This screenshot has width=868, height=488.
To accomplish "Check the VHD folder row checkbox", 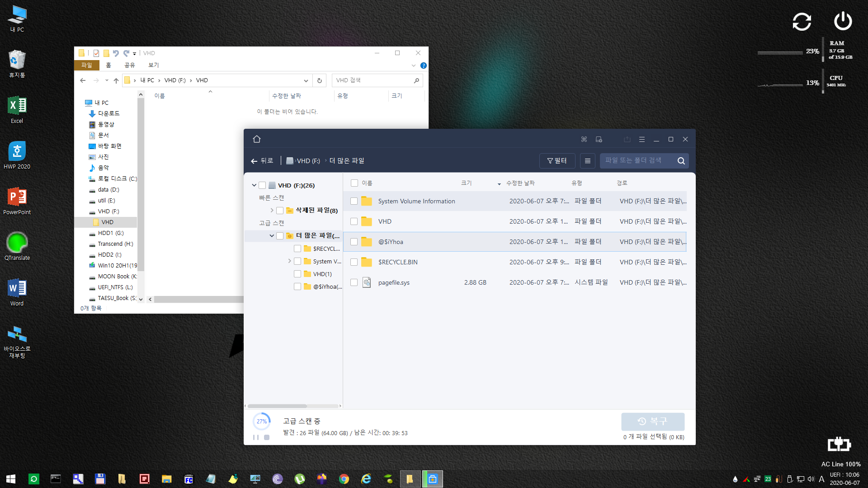I will click(x=354, y=221).
